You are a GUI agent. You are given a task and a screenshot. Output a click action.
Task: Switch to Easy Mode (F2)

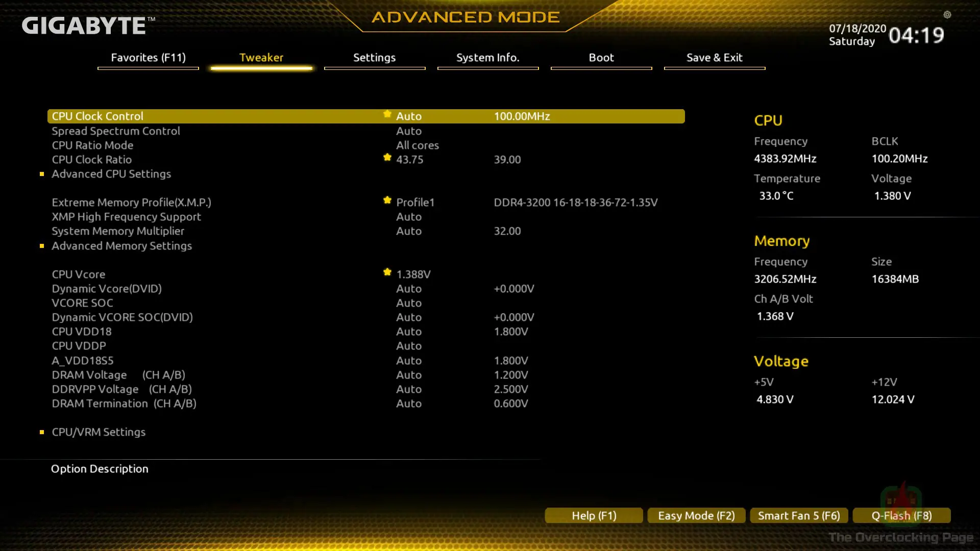click(696, 515)
